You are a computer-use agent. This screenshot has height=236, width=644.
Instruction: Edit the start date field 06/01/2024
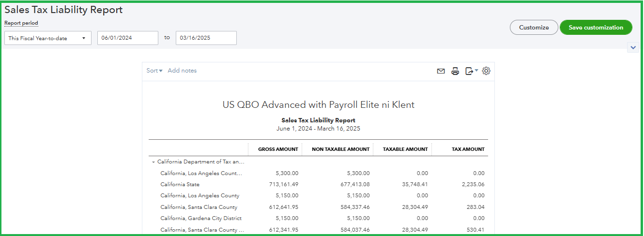(x=128, y=38)
